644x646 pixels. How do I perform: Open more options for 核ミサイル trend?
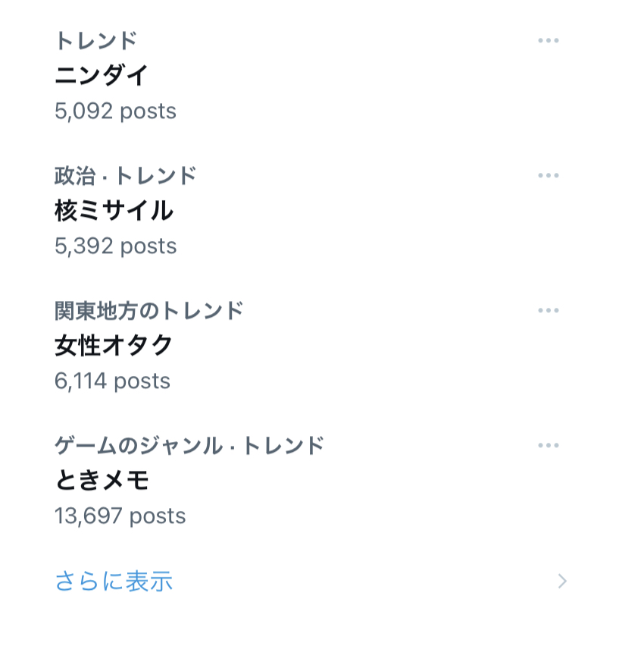pos(548,176)
